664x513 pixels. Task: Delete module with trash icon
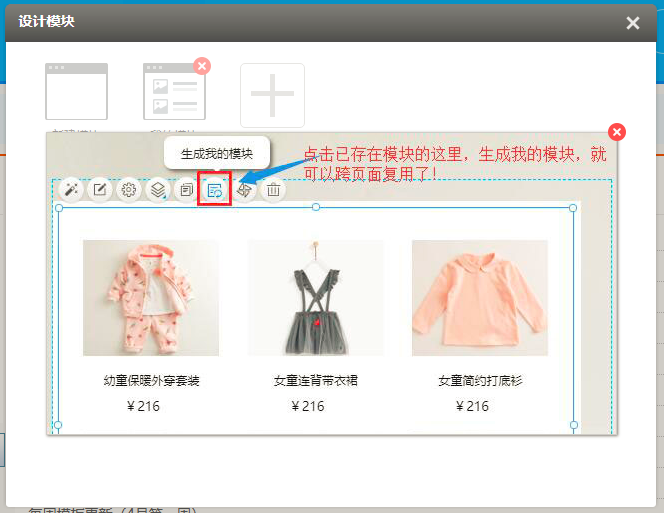(274, 189)
